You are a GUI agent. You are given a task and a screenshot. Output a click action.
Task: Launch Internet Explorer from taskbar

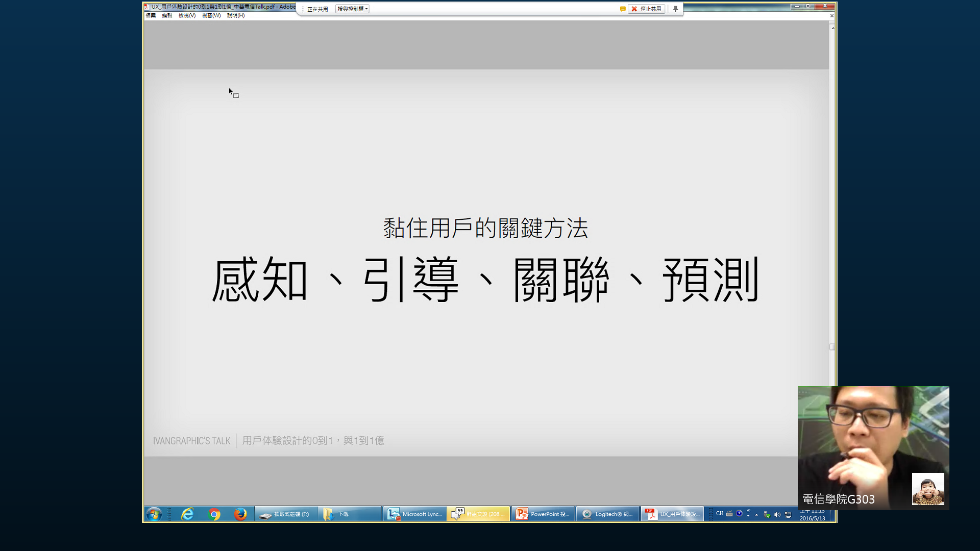(187, 514)
